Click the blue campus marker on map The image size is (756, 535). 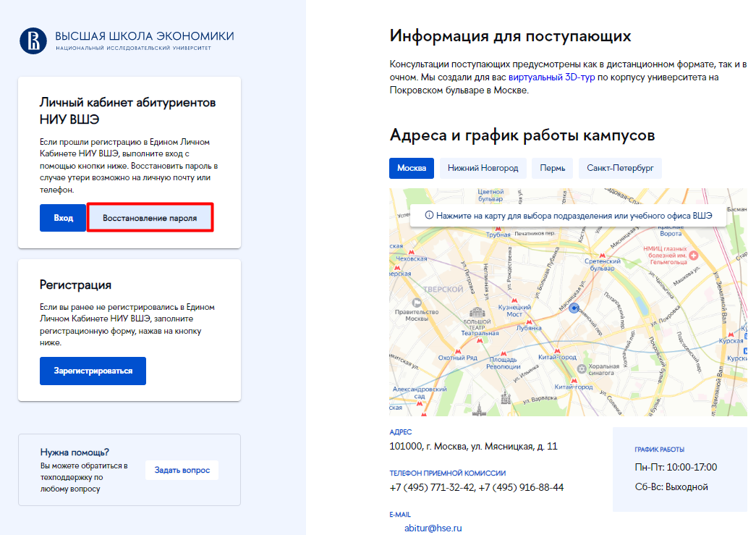pyautogui.click(x=574, y=308)
